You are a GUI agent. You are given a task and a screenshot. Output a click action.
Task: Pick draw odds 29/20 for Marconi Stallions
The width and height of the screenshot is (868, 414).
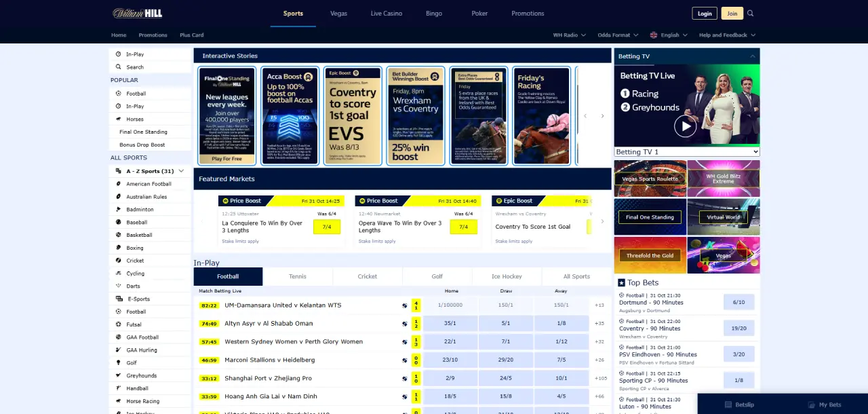(x=506, y=360)
